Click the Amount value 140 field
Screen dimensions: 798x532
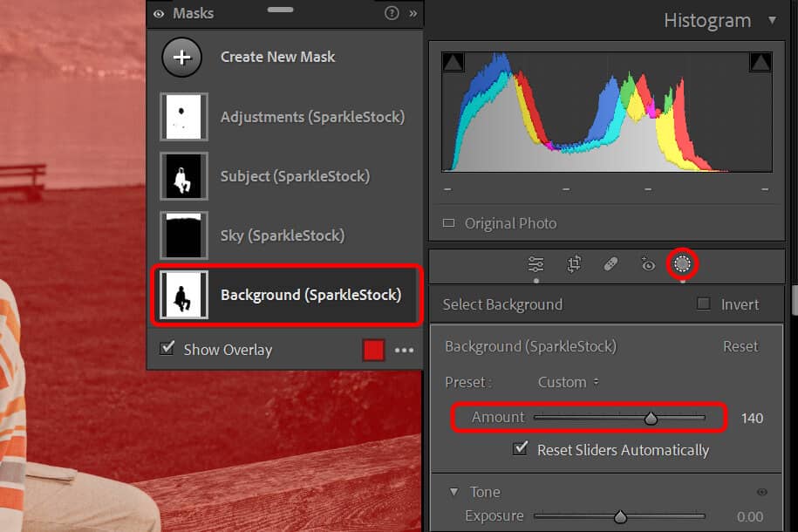752,419
